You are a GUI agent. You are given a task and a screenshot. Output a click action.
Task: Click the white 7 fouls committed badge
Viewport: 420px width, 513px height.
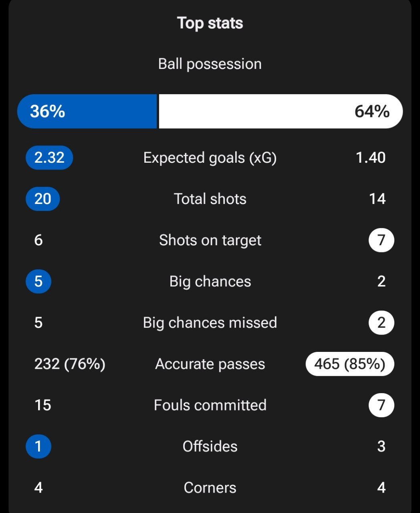382,405
